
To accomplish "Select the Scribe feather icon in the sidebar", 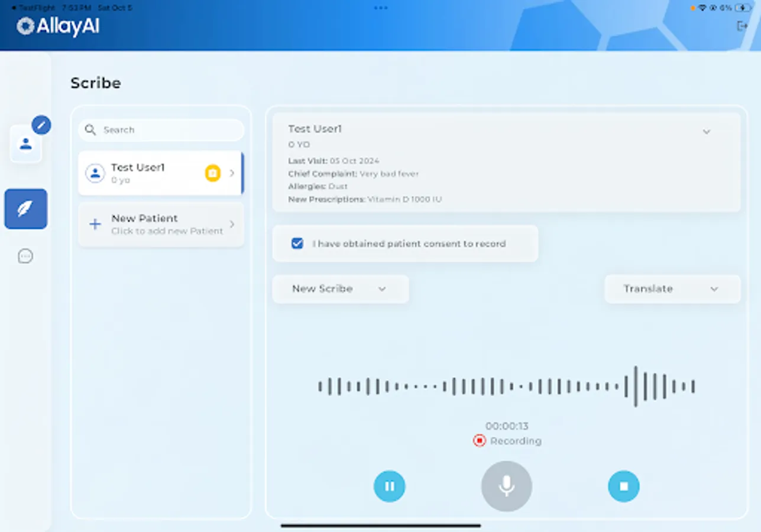I will click(x=25, y=209).
